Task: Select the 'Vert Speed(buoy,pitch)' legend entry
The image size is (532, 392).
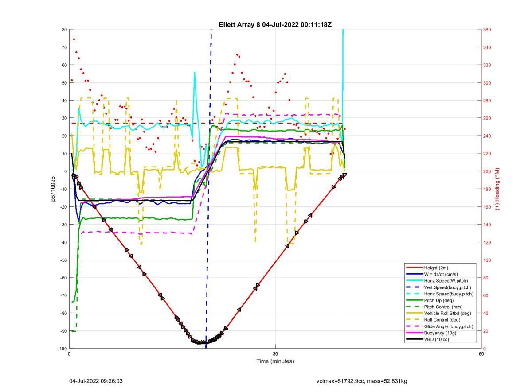Action: 448,287
